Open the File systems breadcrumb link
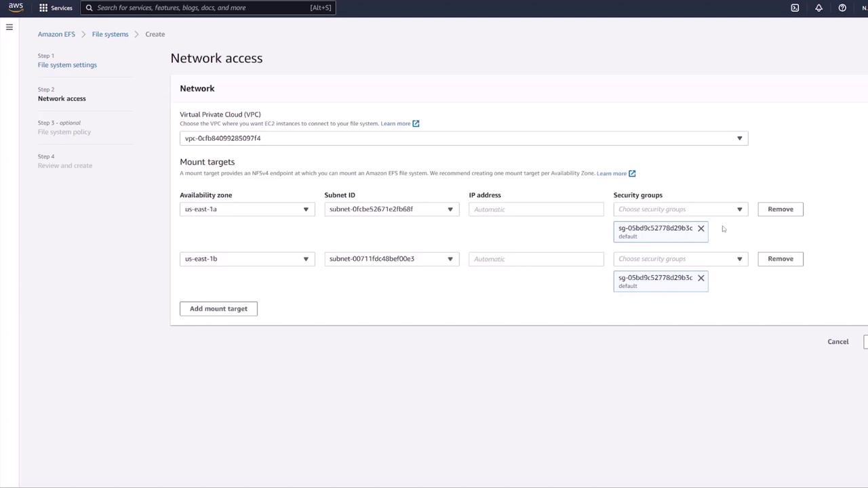Screen dimensions: 868x488 pyautogui.click(x=110, y=34)
